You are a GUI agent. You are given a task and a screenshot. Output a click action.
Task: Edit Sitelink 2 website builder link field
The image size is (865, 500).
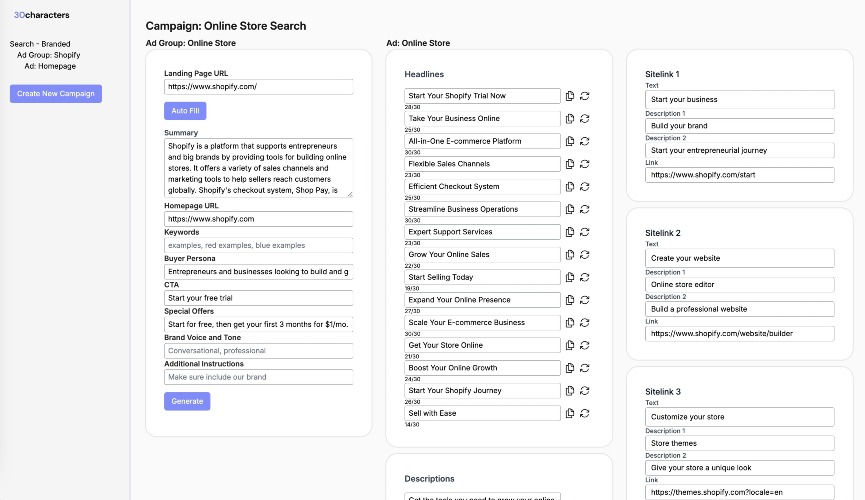click(x=740, y=334)
